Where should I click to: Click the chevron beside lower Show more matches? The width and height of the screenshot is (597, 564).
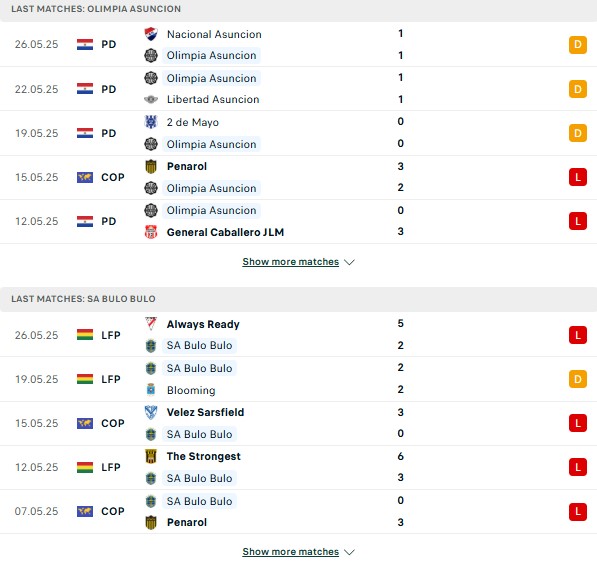coord(349,552)
